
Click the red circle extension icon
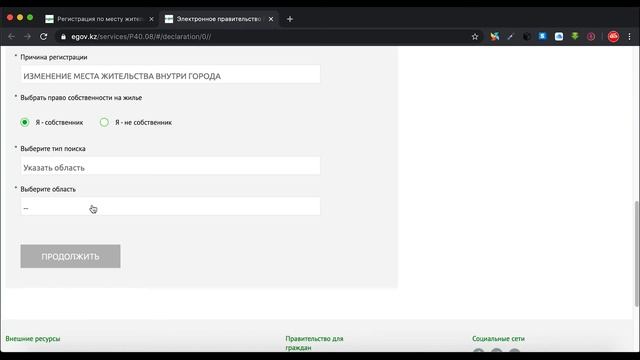591,37
